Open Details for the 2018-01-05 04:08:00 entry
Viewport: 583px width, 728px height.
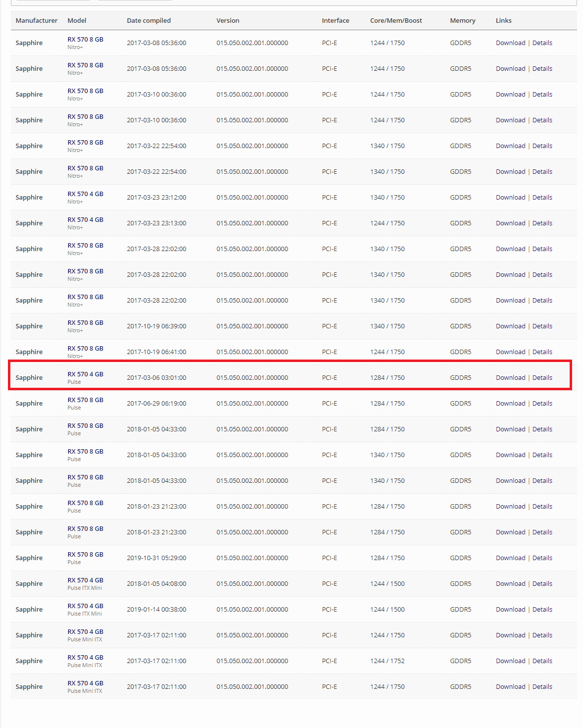click(542, 583)
